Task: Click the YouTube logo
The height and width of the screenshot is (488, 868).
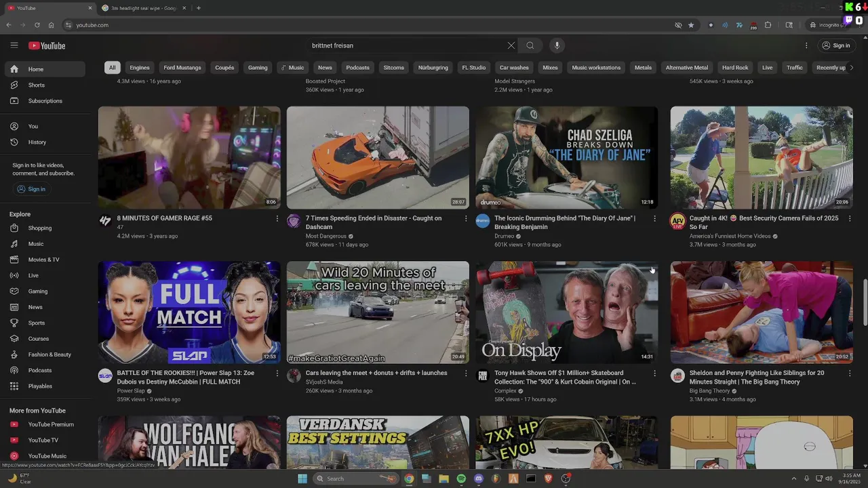Action: (47, 45)
